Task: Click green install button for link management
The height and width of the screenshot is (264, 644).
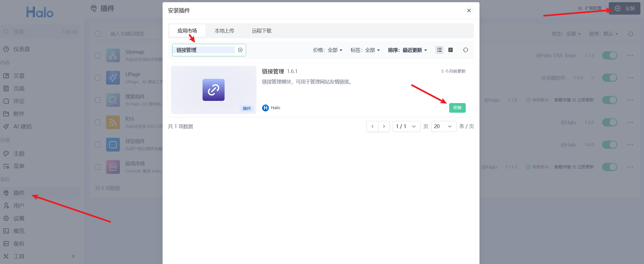Action: [x=457, y=108]
